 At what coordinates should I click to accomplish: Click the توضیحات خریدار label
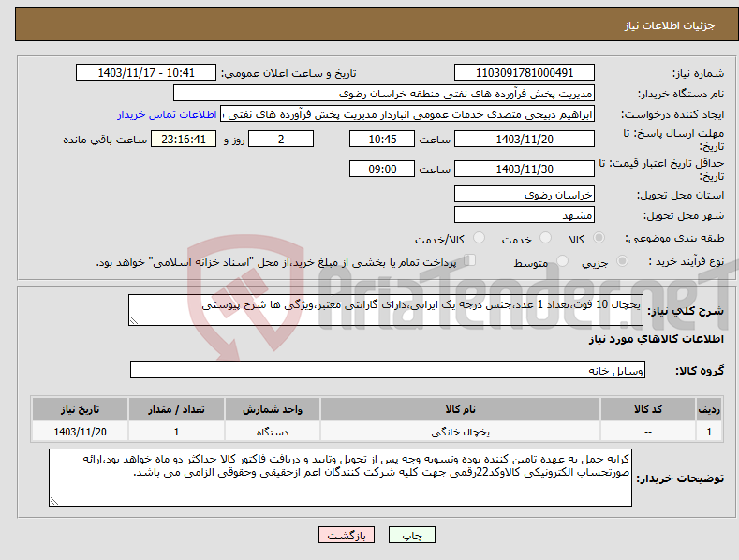point(680,479)
